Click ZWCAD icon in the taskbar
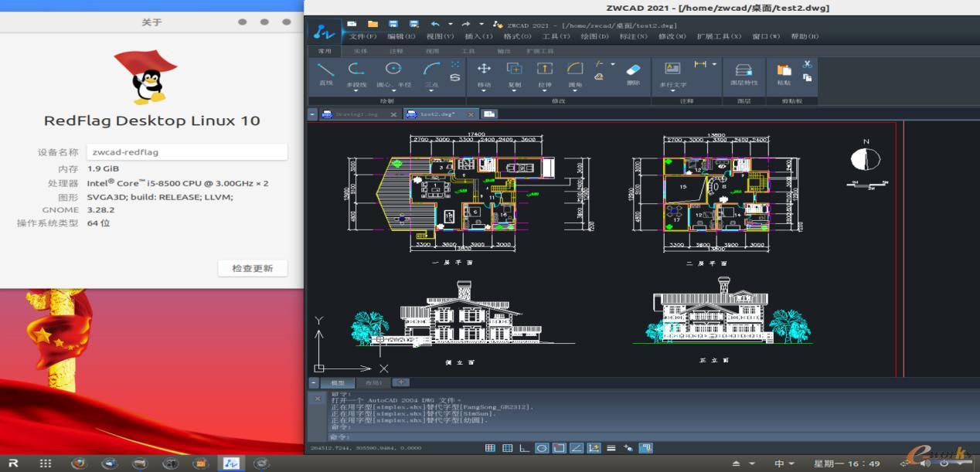 pyautogui.click(x=230, y=463)
